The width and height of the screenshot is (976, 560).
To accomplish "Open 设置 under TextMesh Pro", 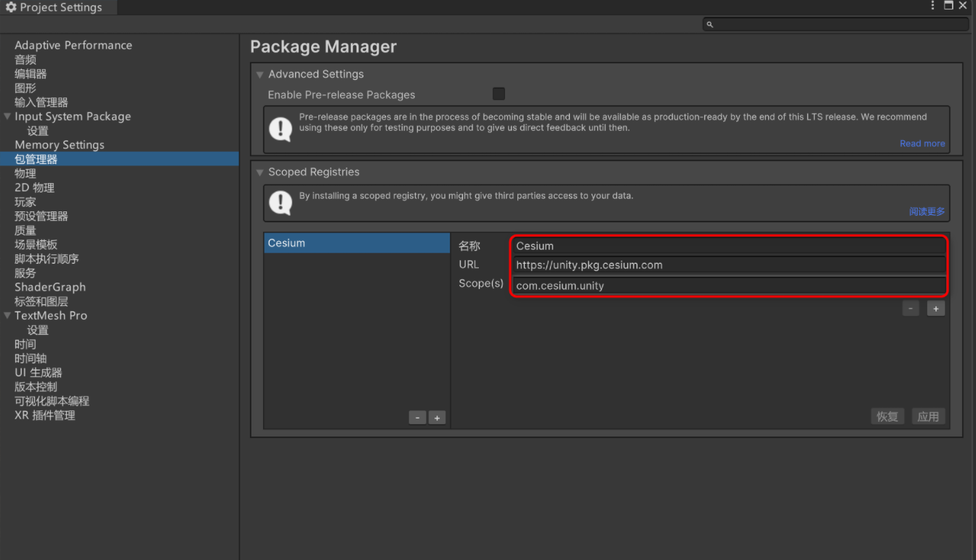I will pyautogui.click(x=38, y=330).
